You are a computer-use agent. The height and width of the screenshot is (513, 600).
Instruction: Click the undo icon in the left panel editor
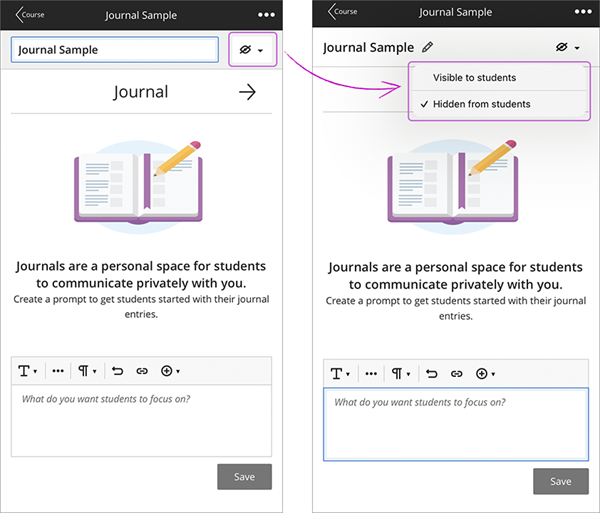click(x=117, y=371)
